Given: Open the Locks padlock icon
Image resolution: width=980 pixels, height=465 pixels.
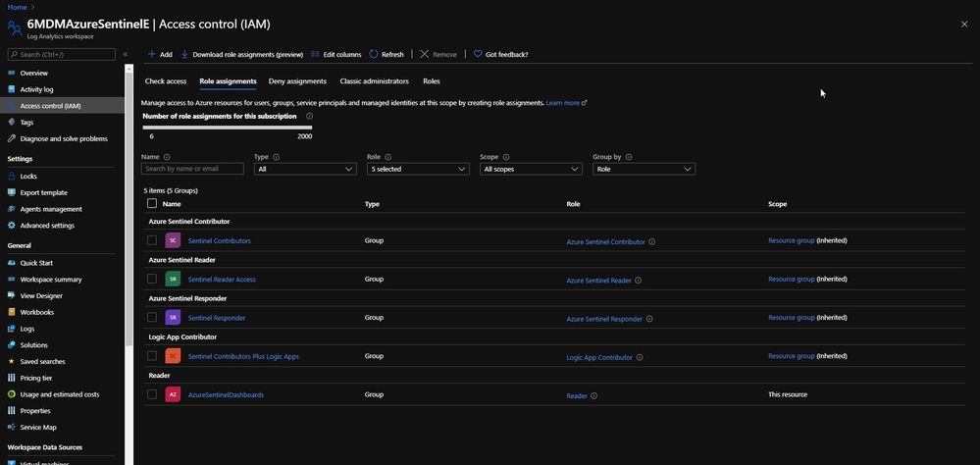Looking at the screenshot, I should pyautogui.click(x=11, y=177).
